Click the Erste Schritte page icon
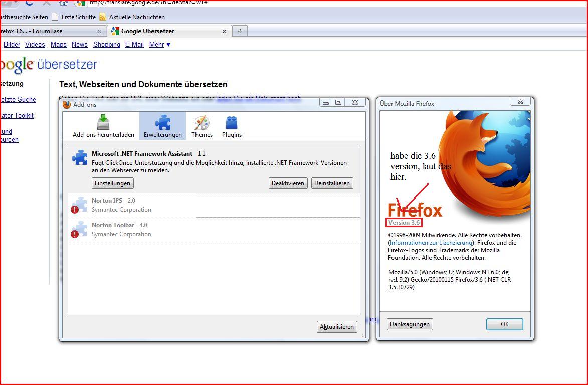 (x=55, y=17)
